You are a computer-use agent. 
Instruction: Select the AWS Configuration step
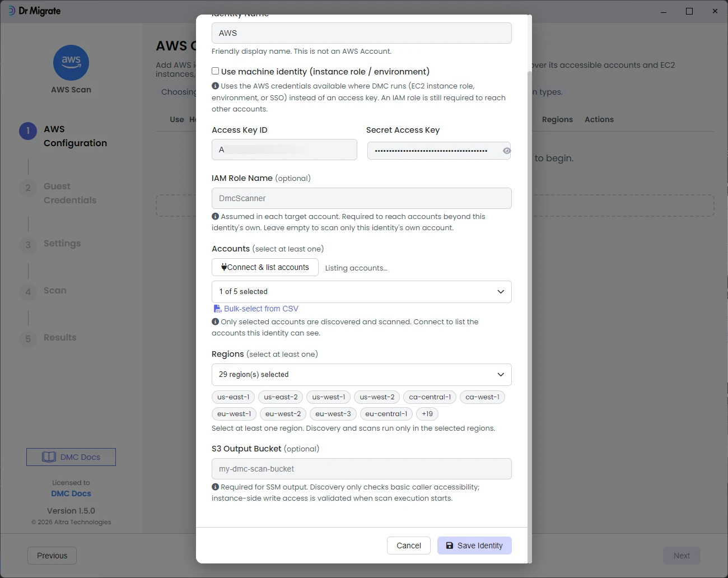point(75,136)
